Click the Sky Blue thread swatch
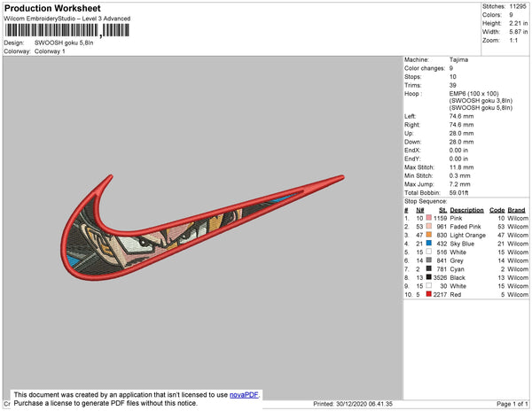532x411 pixels. tap(429, 244)
